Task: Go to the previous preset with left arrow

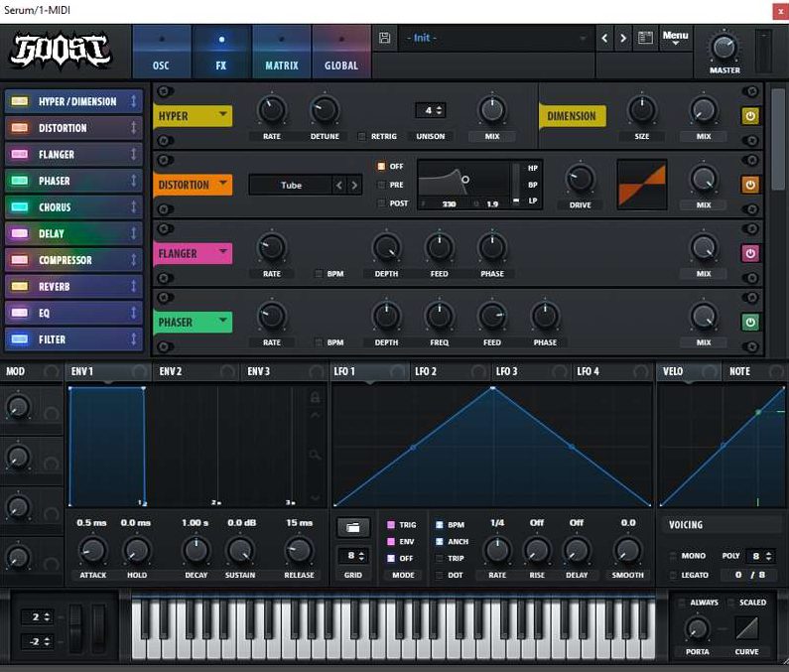Action: [x=603, y=38]
